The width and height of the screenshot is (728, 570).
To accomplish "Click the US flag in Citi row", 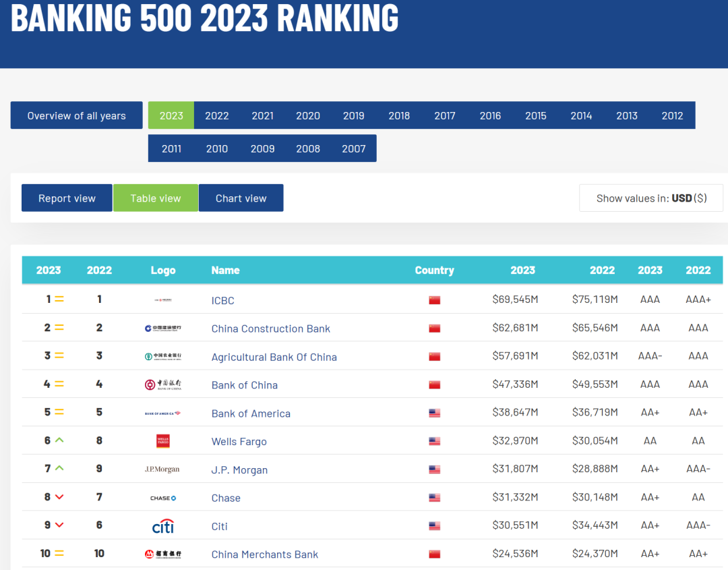I will pyautogui.click(x=435, y=526).
